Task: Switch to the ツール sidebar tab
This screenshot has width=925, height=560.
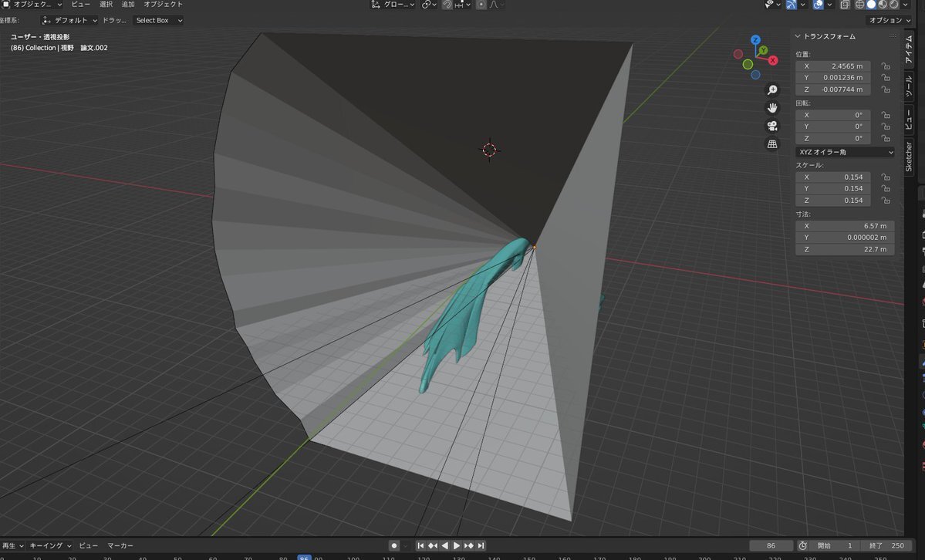Action: (909, 86)
